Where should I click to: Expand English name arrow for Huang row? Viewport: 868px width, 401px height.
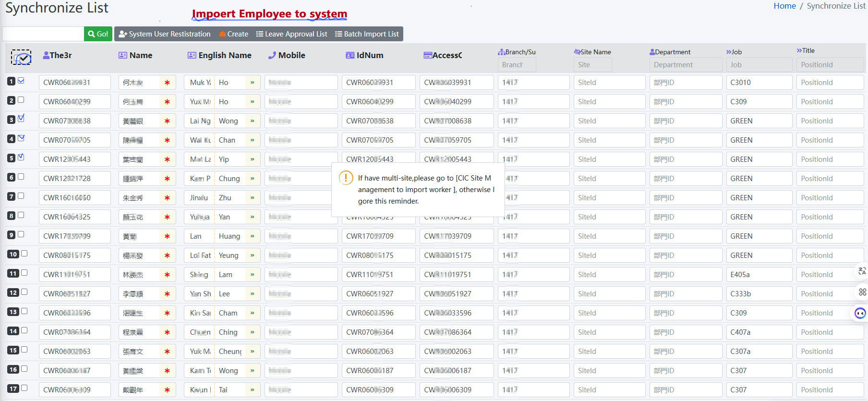pos(252,236)
